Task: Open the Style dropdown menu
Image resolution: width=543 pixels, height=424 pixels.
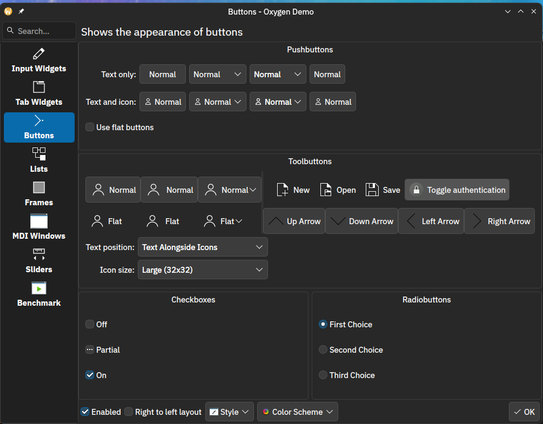Action: coord(230,412)
